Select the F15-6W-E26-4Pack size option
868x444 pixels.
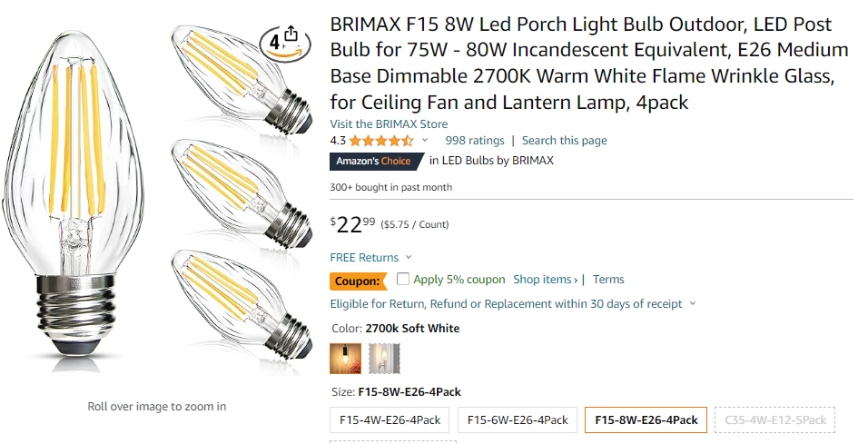pos(518,420)
